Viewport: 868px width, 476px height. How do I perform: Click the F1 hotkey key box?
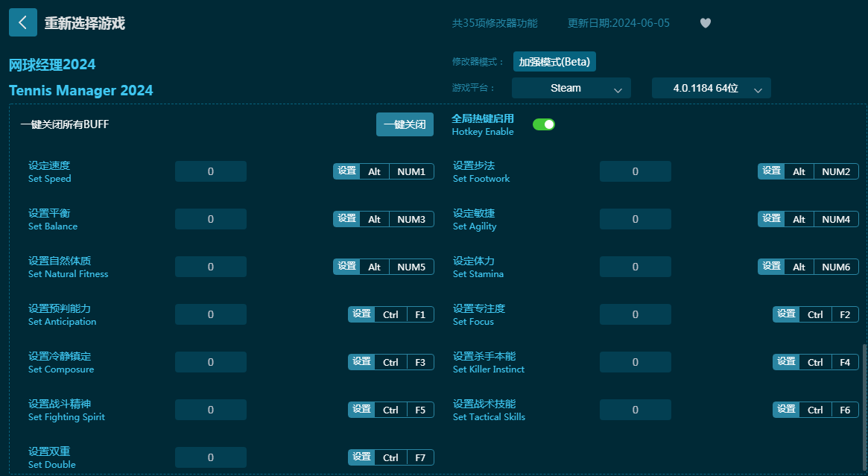[420, 314]
